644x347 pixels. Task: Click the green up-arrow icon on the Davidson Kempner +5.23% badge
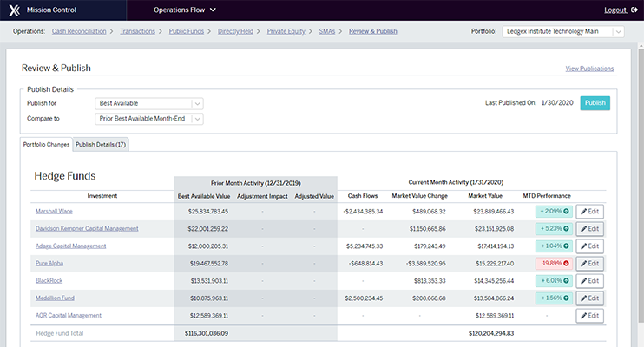coord(566,228)
